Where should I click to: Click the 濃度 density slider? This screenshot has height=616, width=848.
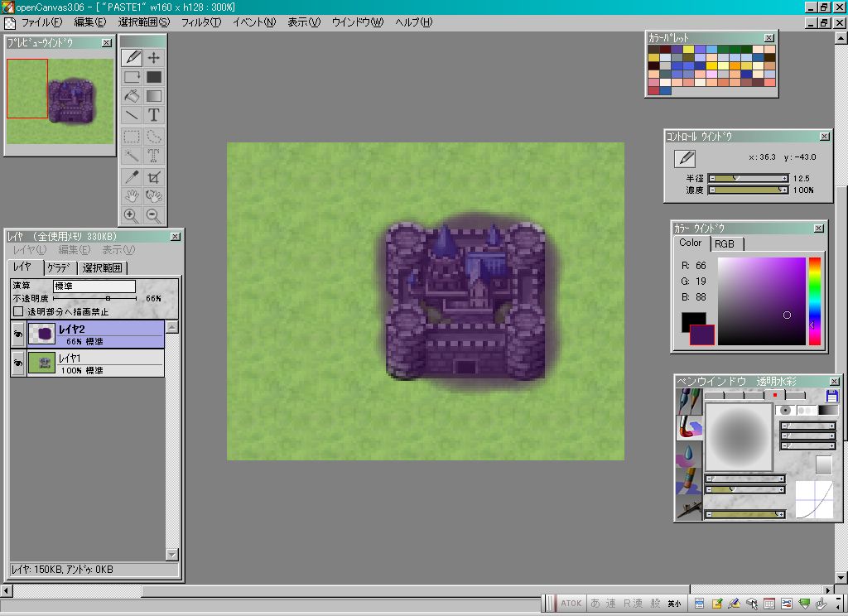tap(748, 190)
